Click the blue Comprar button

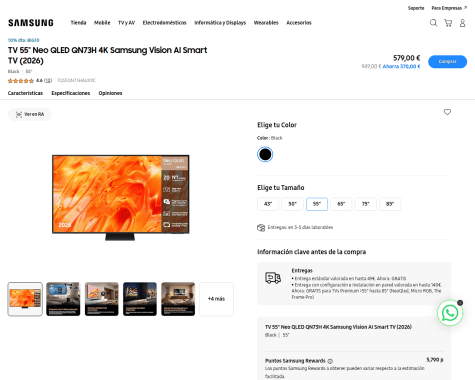[x=447, y=61]
